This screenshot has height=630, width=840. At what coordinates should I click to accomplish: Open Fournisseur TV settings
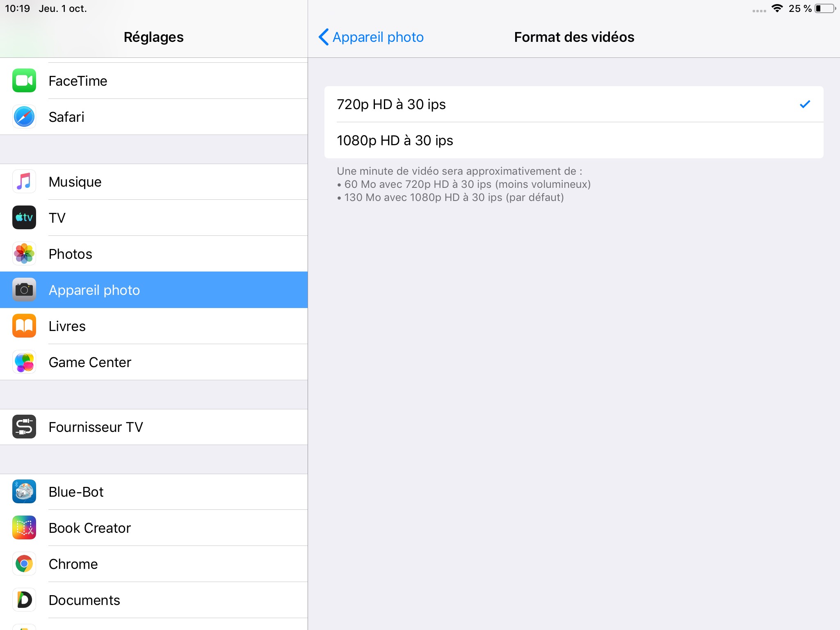[154, 427]
